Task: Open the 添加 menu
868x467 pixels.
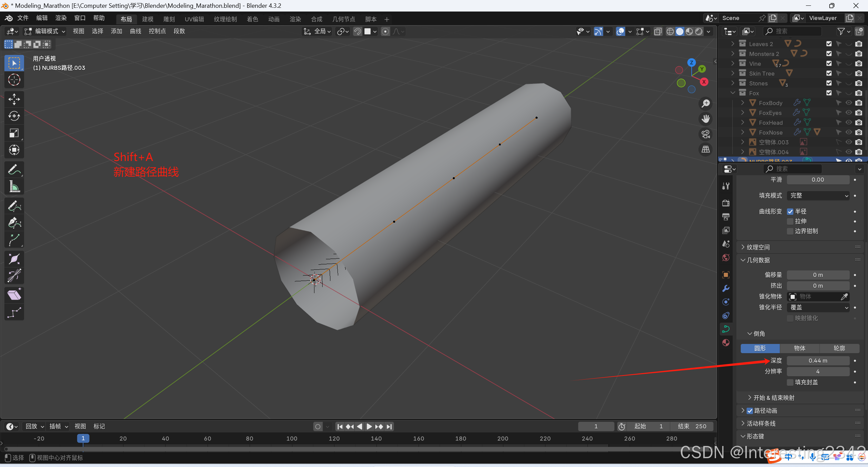Action: tap(116, 31)
